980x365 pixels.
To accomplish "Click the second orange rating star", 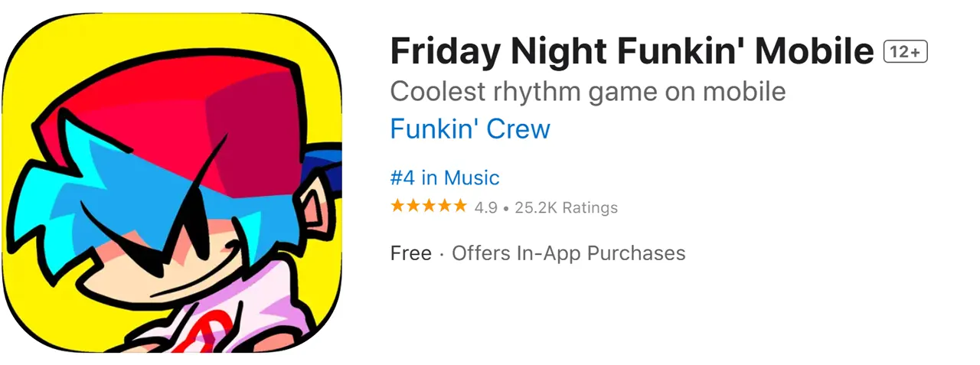I will (413, 207).
